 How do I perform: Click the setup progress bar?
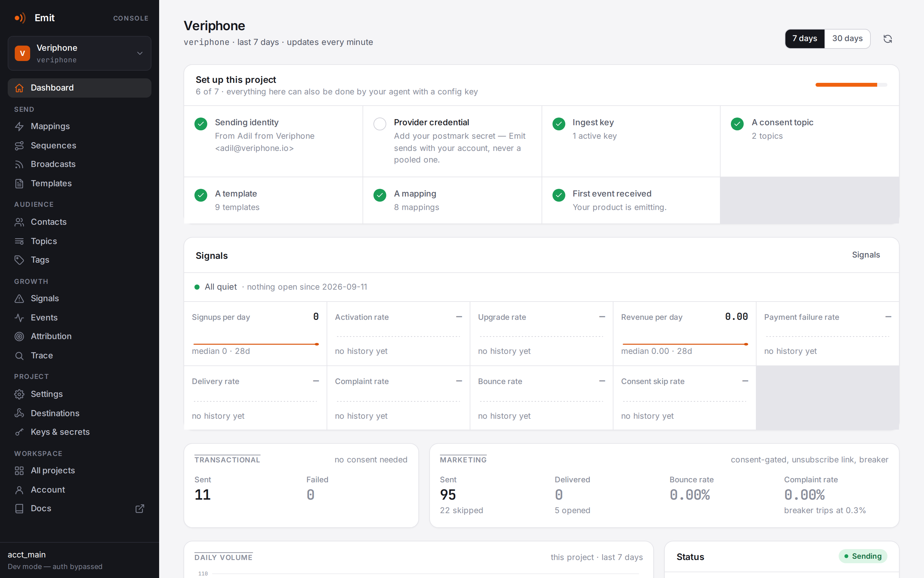click(x=851, y=85)
